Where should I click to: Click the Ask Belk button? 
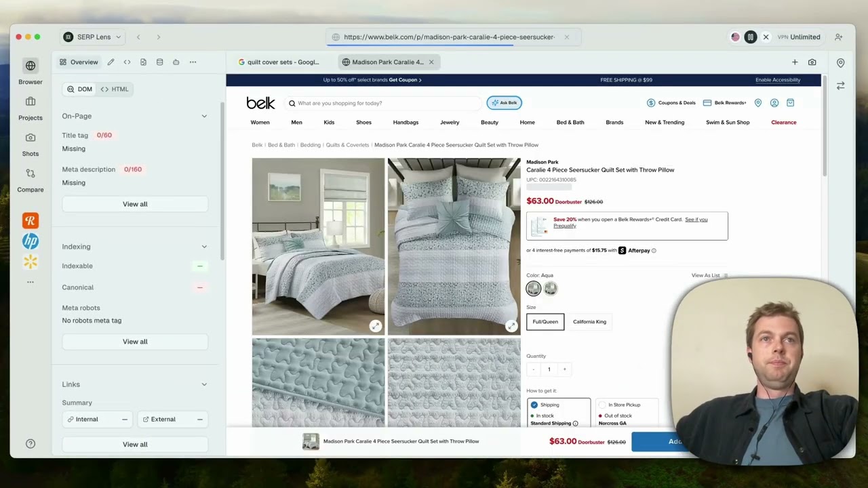[504, 103]
